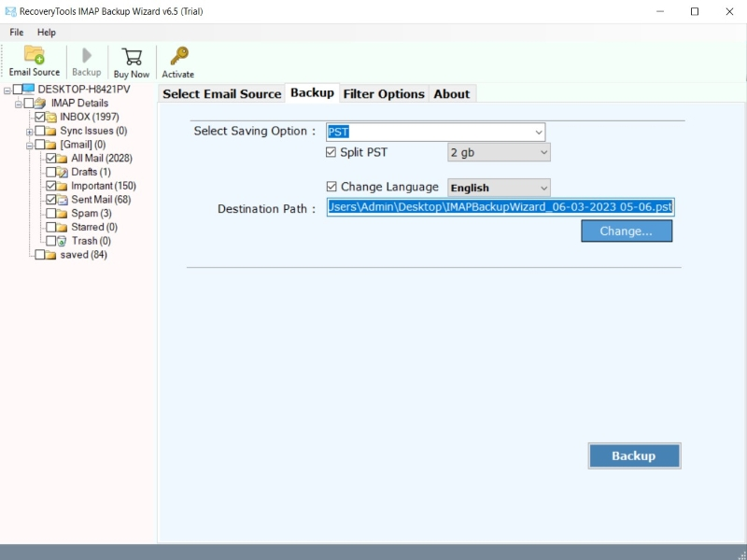Uncheck the Sent Mail (68) checkbox

coord(51,200)
